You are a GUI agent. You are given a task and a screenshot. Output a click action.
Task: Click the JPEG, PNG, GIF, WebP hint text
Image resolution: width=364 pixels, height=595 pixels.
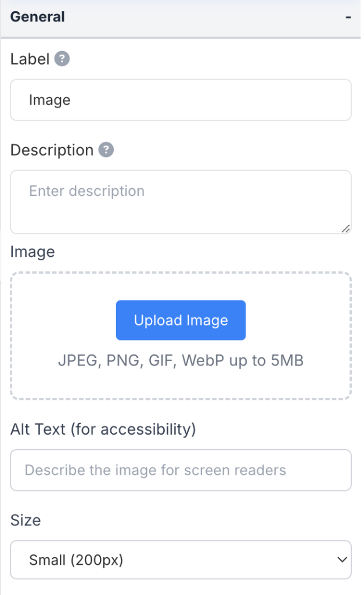181,361
